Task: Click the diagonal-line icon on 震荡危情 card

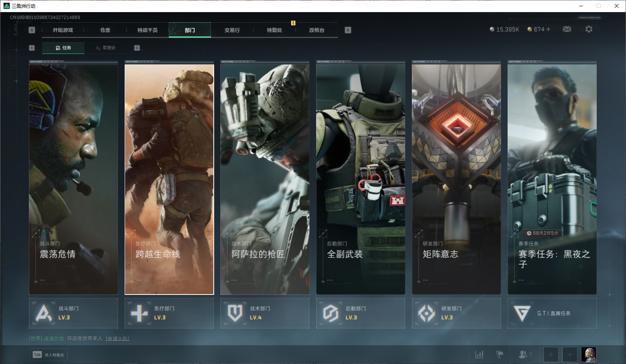Action: [36, 234]
